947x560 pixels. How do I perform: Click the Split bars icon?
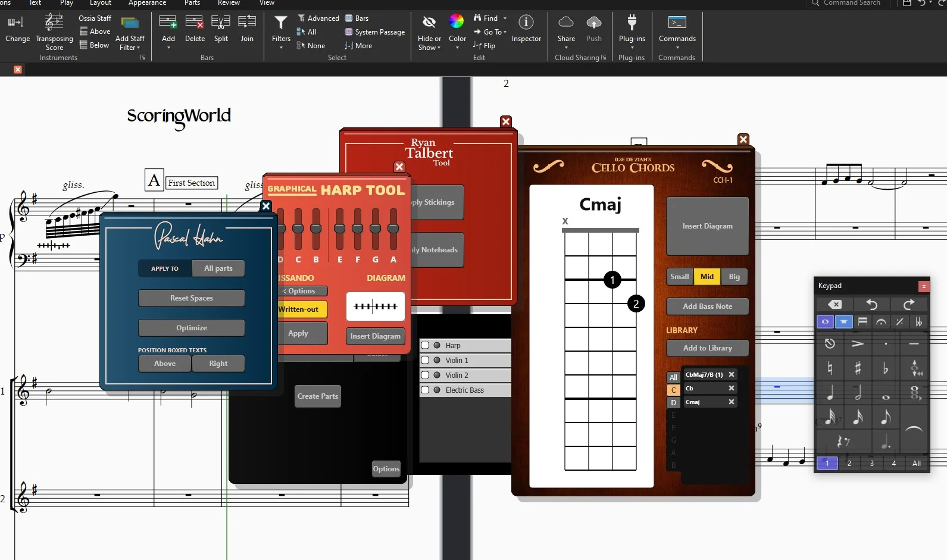click(x=221, y=24)
